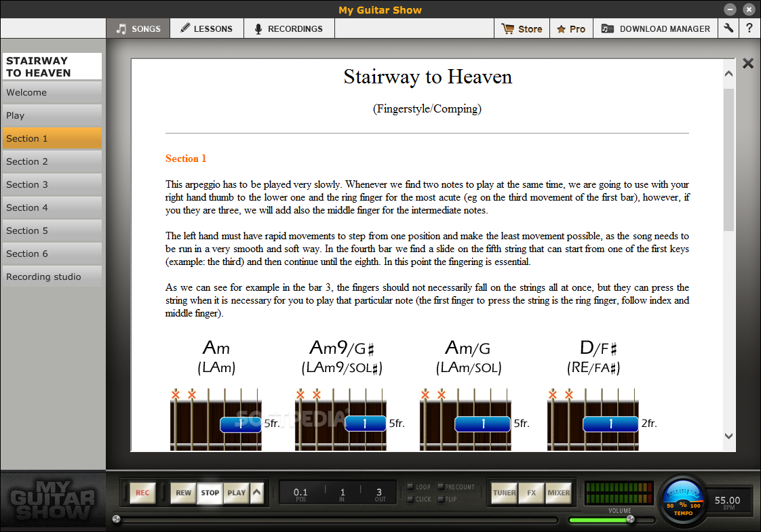Enable the PRECOUNT checkbox
The width and height of the screenshot is (761, 532).
441,487
